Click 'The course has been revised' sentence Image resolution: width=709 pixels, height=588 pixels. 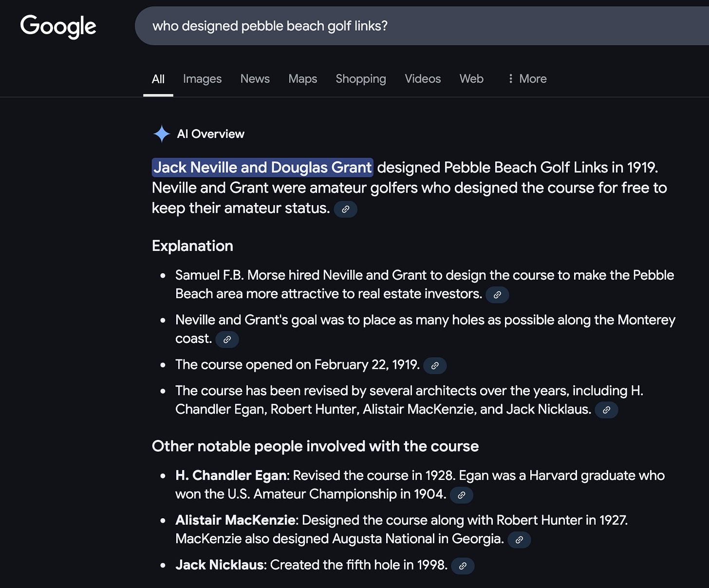[x=410, y=400]
